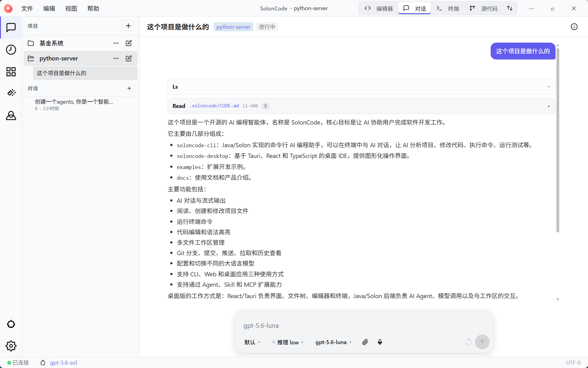Click the transfer arrows icon in toolbar
The width and height of the screenshot is (588, 368).
click(510, 8)
